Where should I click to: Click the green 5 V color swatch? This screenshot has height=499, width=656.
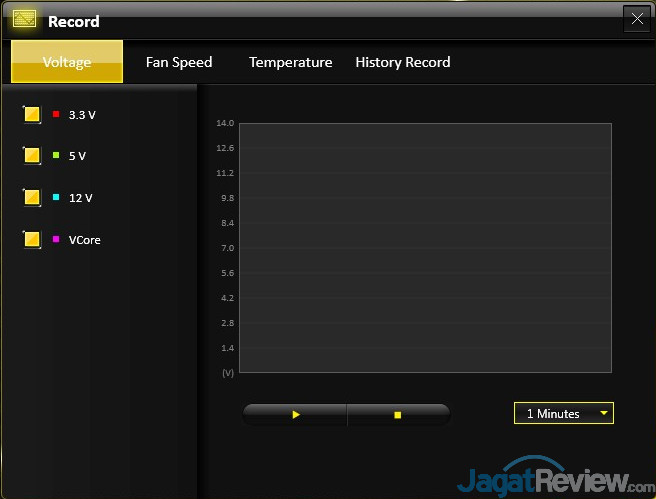pyautogui.click(x=56, y=155)
